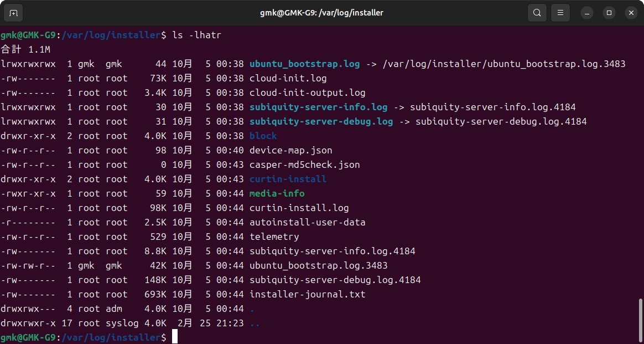Click the curtin-install directory name
The width and height of the screenshot is (644, 344).
tap(288, 179)
